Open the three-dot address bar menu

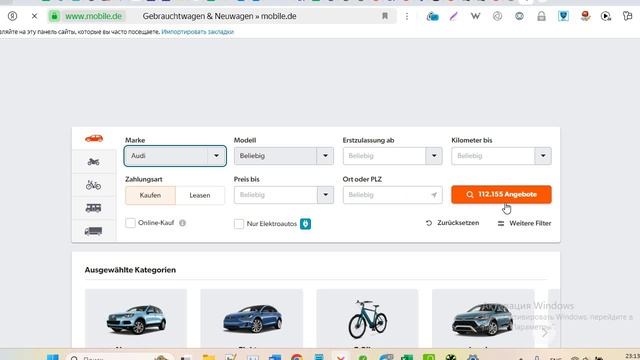(407, 16)
